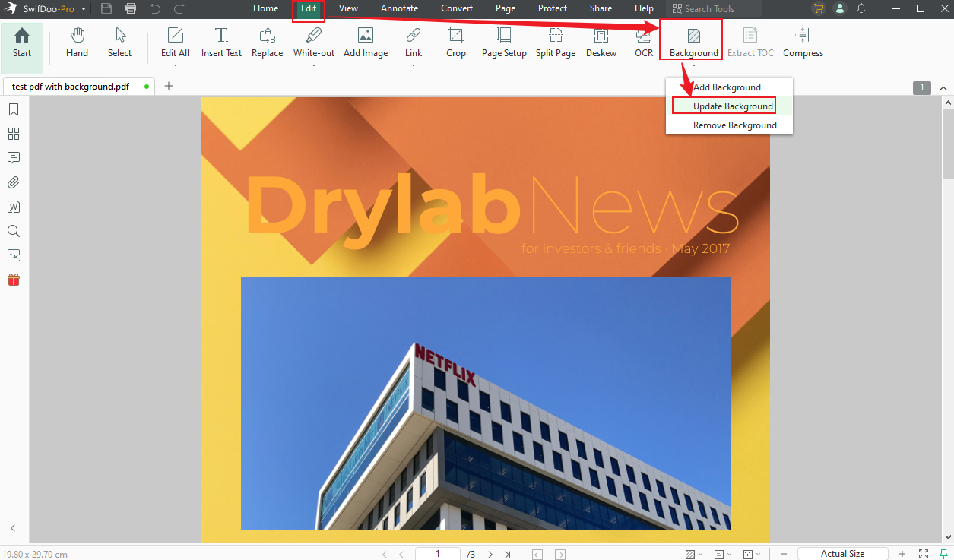
Task: Click the page number input box
Action: [437, 554]
